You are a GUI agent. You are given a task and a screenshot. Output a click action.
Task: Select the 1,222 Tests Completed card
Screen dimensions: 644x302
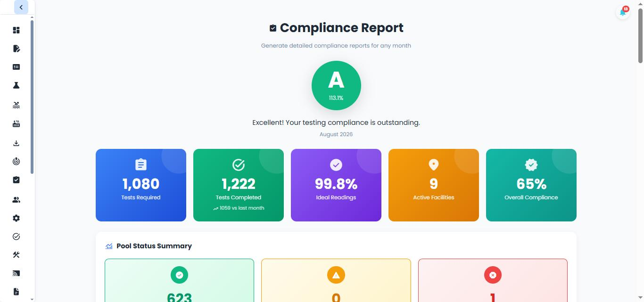239,185
